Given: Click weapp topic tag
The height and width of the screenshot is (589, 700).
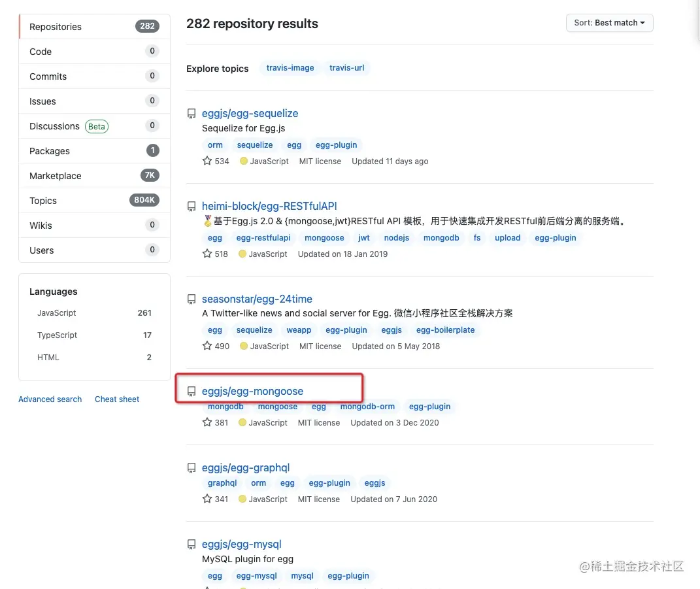Looking at the screenshot, I should click(299, 330).
